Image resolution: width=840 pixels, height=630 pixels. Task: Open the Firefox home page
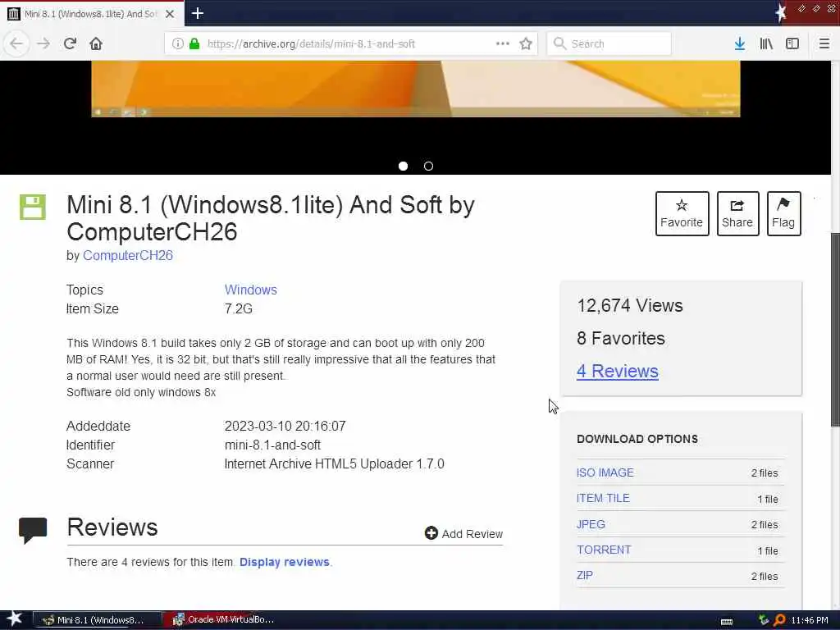[x=96, y=43]
